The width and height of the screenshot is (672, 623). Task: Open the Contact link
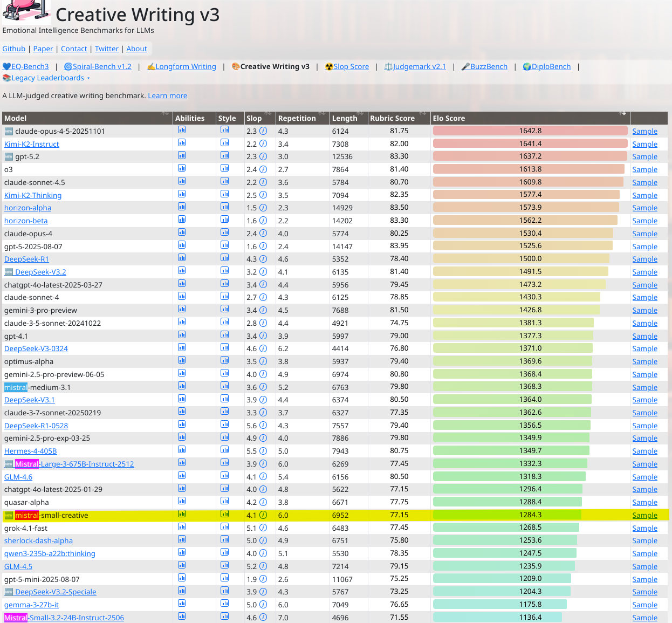click(74, 49)
